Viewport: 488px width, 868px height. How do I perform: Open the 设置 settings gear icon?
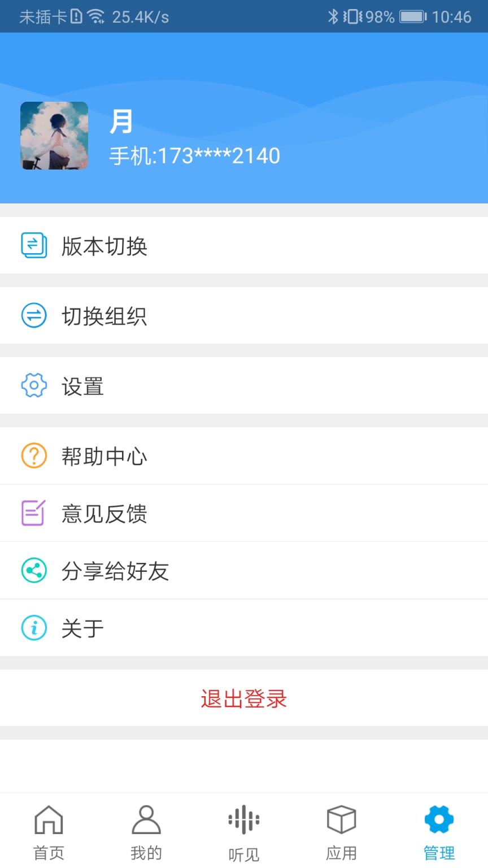[x=33, y=386]
